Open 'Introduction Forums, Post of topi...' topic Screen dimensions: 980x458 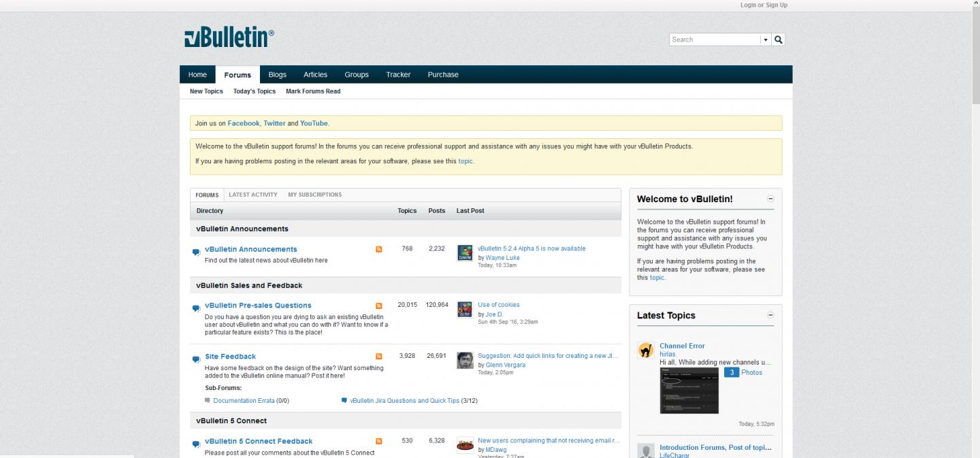pyautogui.click(x=716, y=447)
